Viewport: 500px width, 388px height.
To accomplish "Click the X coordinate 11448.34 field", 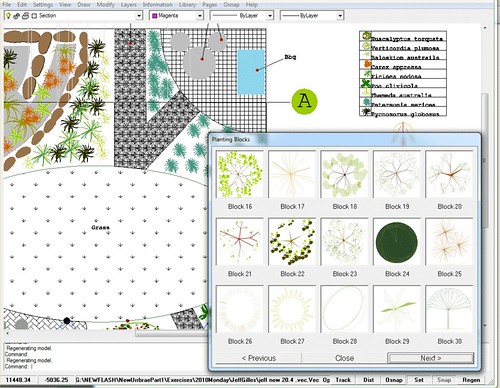I will tap(18, 380).
